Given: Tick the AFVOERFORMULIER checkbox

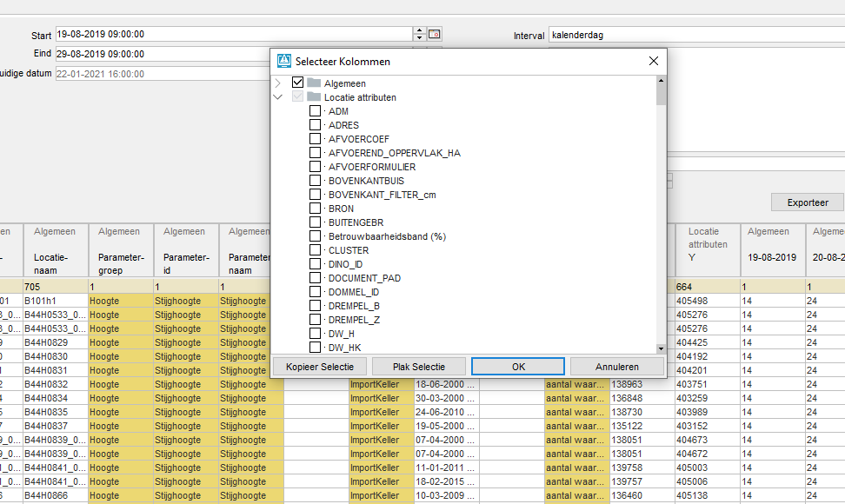Looking at the screenshot, I should pyautogui.click(x=316, y=166).
